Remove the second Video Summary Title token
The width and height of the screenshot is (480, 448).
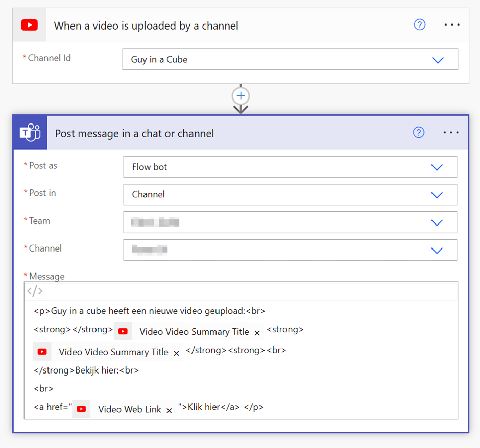176,353
